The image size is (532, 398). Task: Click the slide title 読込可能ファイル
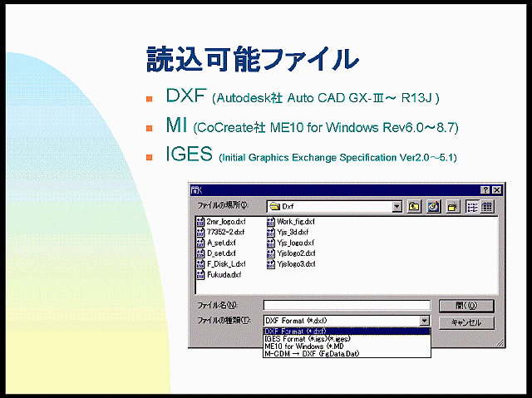(253, 60)
